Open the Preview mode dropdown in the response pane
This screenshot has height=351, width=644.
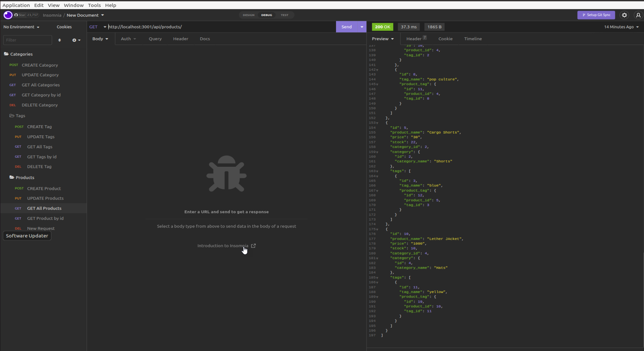pyautogui.click(x=383, y=39)
